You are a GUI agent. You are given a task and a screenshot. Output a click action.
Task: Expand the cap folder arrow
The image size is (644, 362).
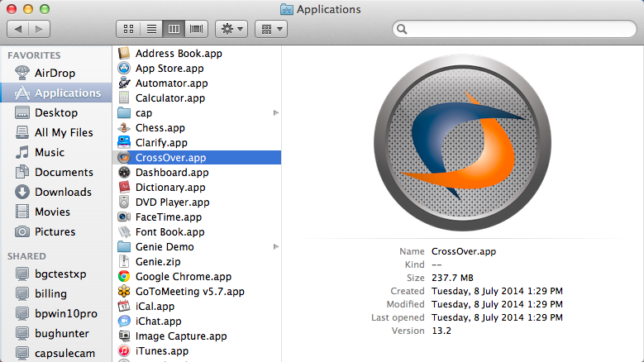pos(276,113)
